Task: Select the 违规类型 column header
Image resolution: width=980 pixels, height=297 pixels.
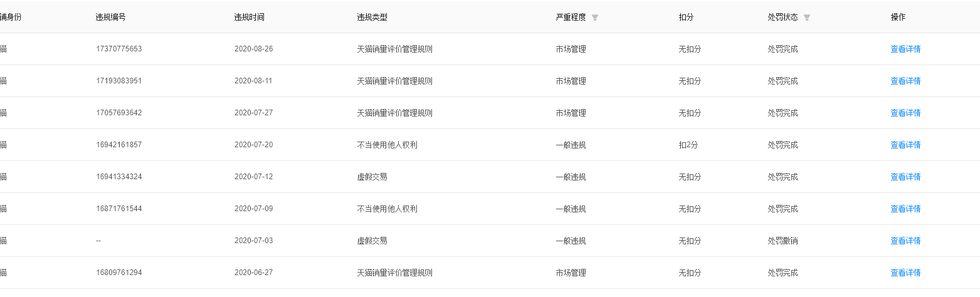Action: click(x=372, y=18)
